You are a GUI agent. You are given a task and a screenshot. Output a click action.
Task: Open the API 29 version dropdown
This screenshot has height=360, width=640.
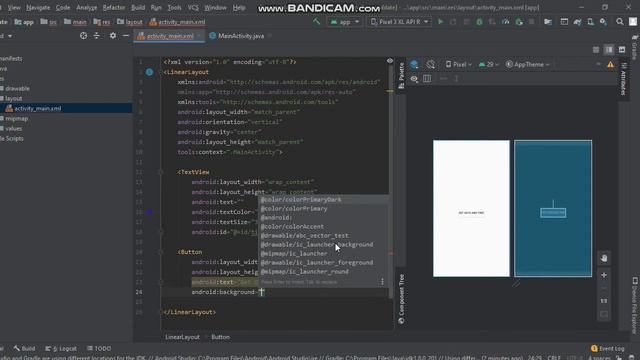coord(488,64)
